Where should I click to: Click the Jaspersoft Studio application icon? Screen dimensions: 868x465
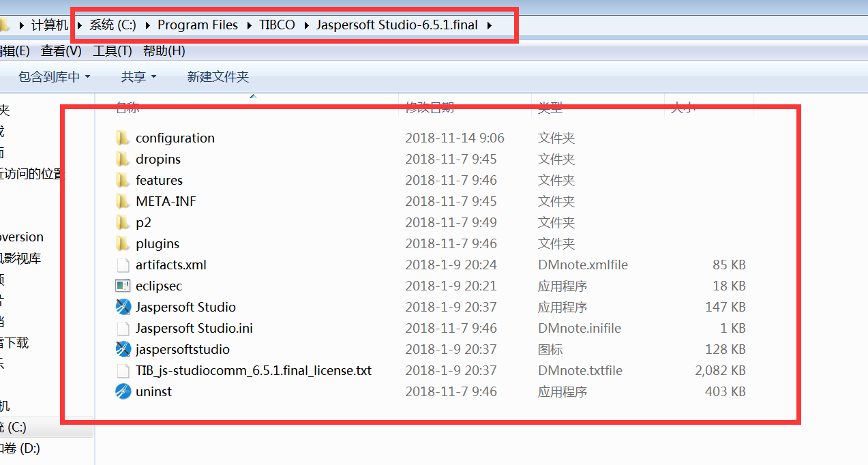point(123,307)
